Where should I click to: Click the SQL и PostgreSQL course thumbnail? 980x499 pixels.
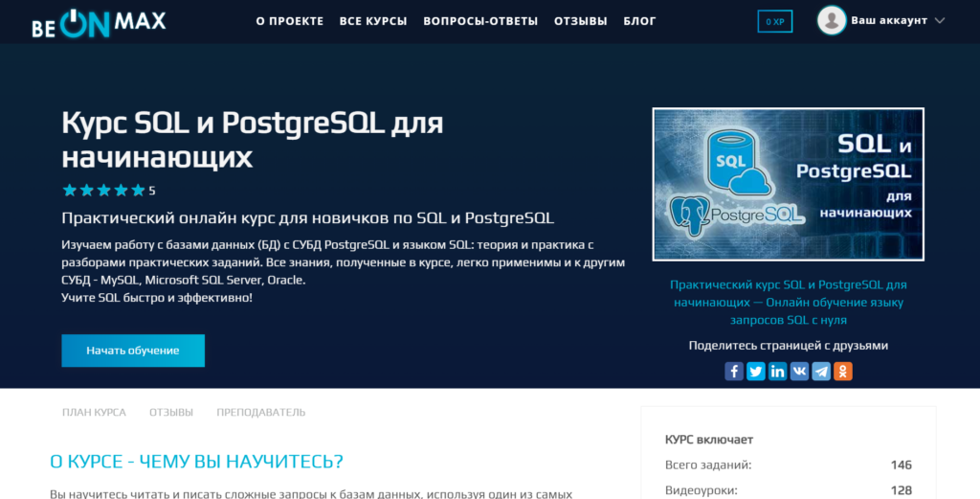click(789, 184)
